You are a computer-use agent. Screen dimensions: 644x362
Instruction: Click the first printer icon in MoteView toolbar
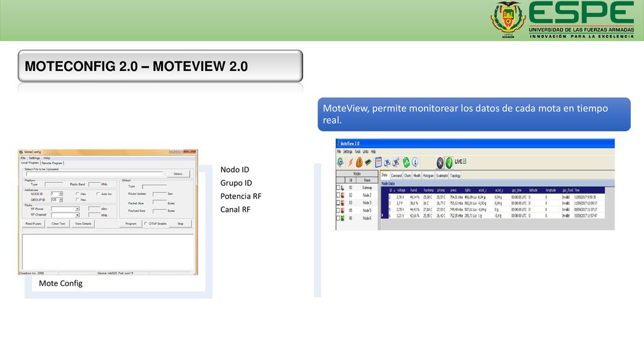click(x=387, y=163)
